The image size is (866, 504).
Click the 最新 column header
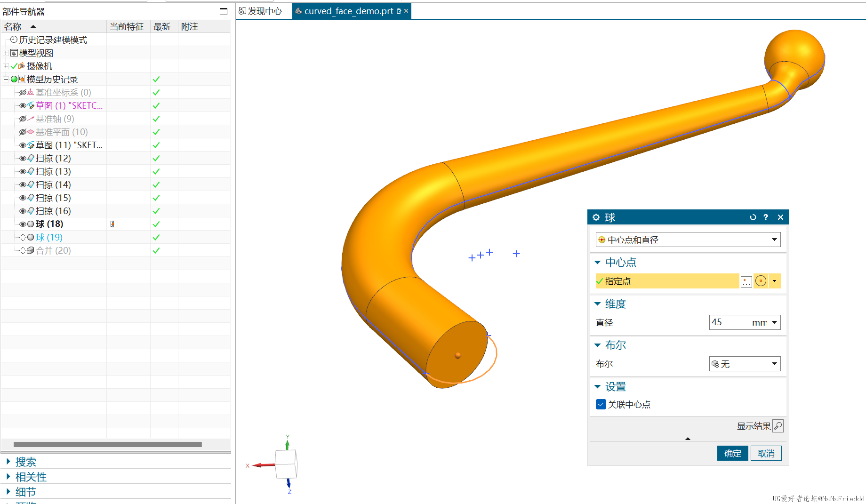click(164, 26)
